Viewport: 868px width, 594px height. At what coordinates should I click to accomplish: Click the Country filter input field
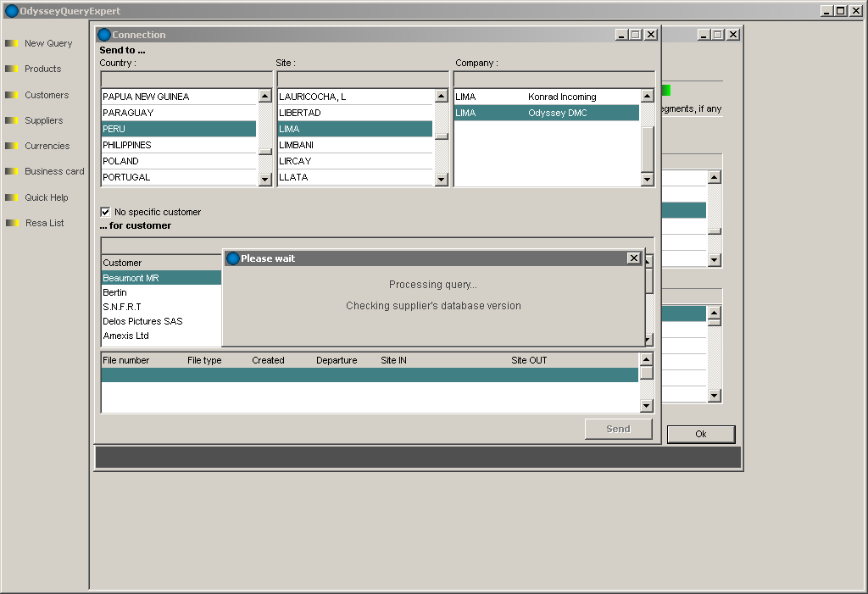coord(186,79)
